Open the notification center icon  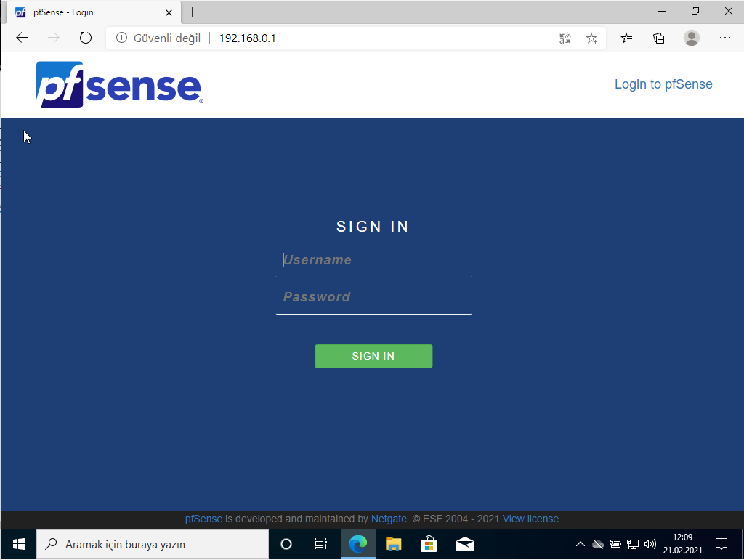(721, 544)
